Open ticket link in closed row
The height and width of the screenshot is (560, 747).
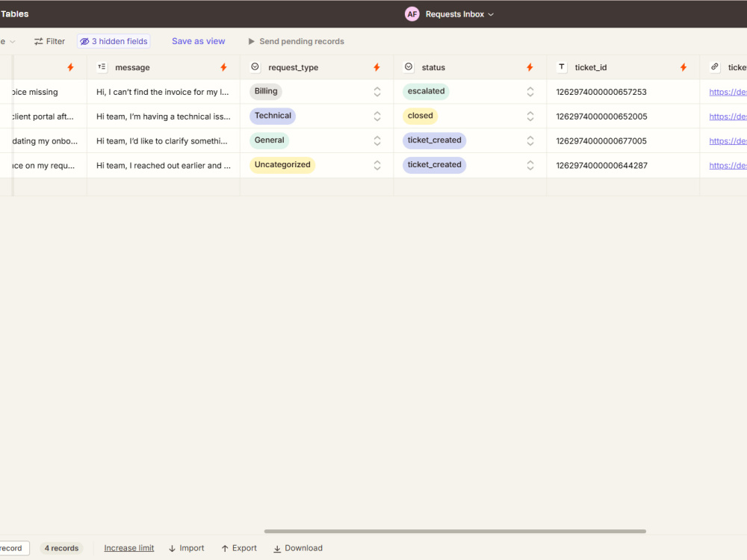pyautogui.click(x=728, y=116)
